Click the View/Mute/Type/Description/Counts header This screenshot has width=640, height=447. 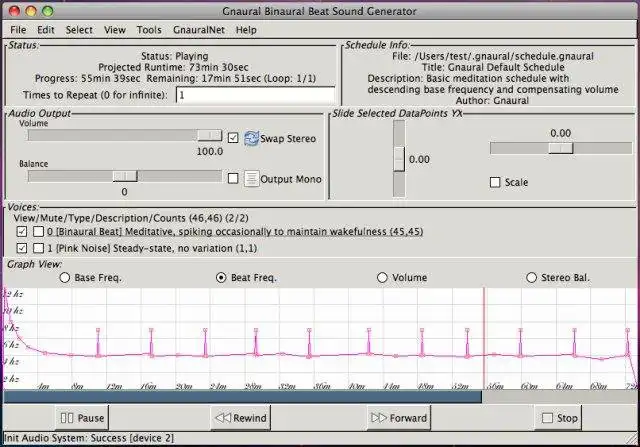[x=131, y=218]
